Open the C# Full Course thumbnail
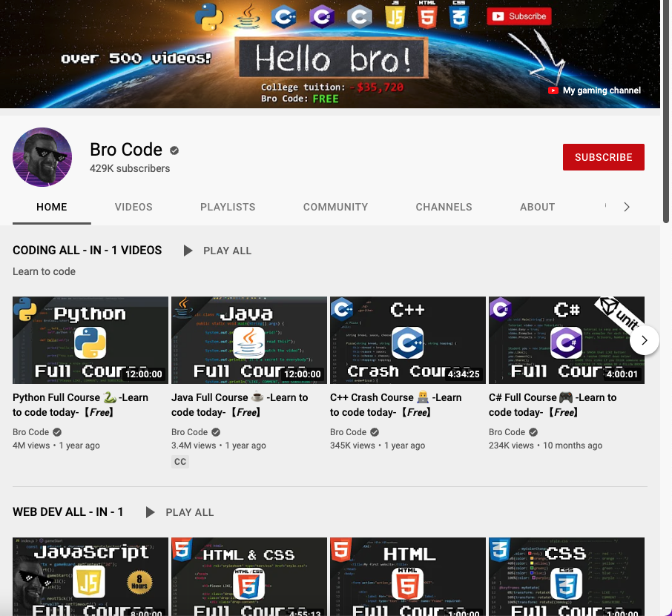Screen dimensions: 672x616 pos(567,340)
